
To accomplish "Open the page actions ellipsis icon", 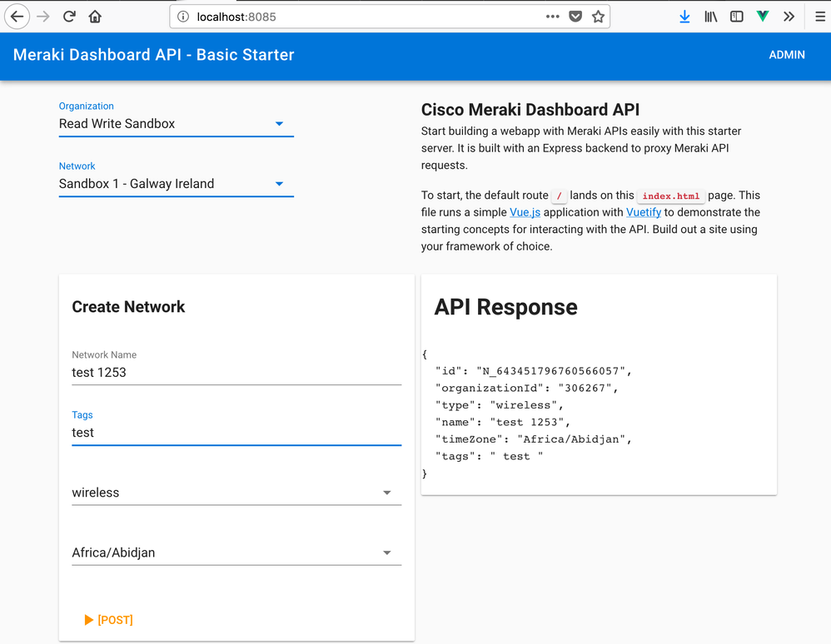I will tap(550, 16).
